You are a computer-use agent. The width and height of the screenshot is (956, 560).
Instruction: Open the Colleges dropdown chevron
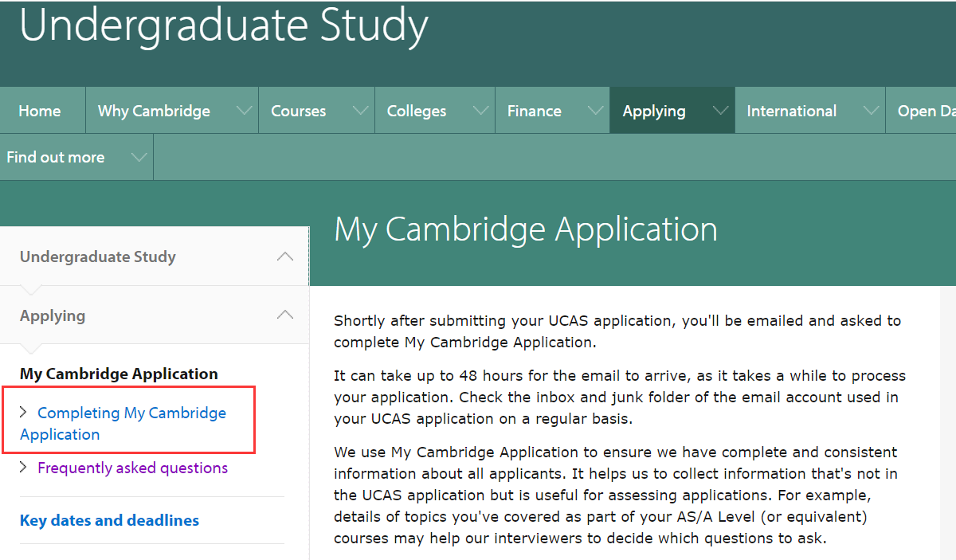click(x=480, y=111)
